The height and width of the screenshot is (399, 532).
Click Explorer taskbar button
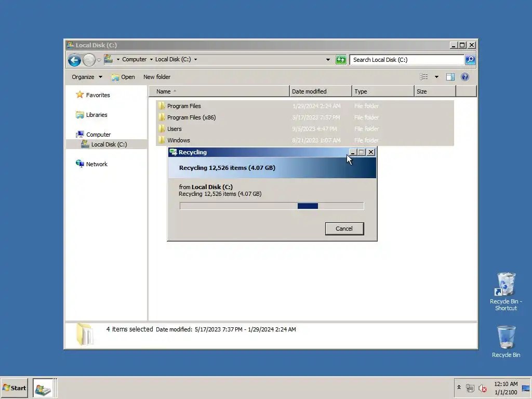click(43, 388)
